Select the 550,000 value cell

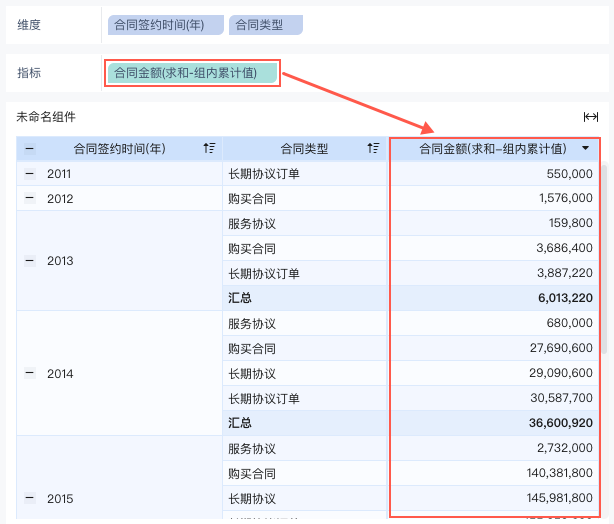[x=495, y=173]
